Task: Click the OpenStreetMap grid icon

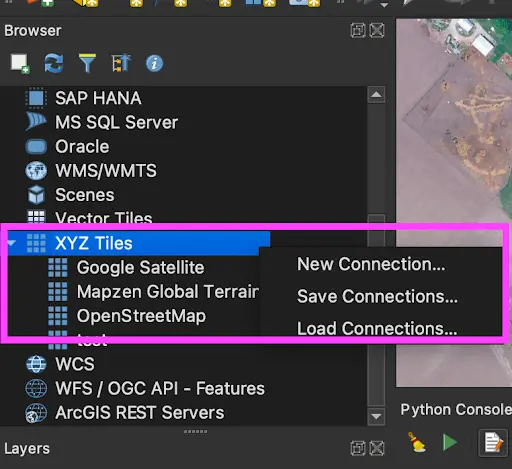Action: click(58, 316)
